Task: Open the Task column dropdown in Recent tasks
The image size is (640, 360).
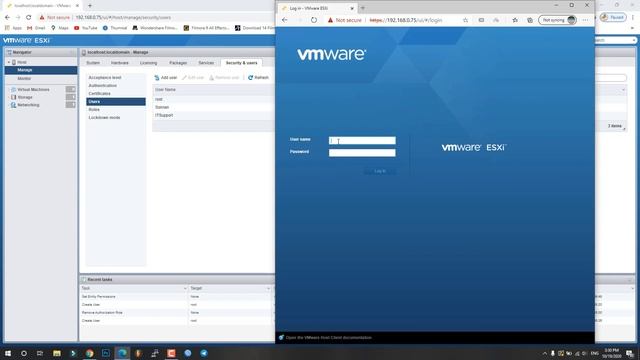Action: (x=184, y=289)
